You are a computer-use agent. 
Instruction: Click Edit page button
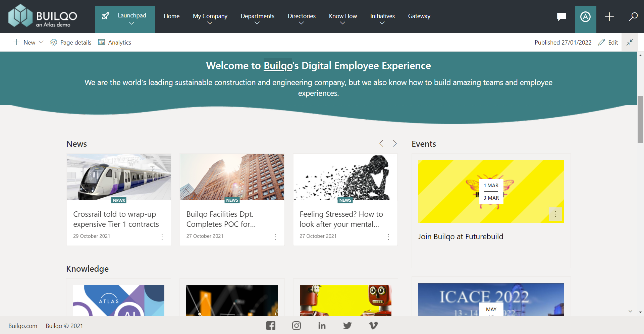coord(608,43)
